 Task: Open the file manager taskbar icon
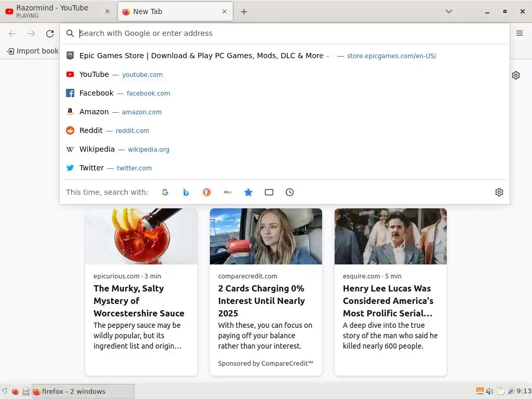click(x=26, y=391)
